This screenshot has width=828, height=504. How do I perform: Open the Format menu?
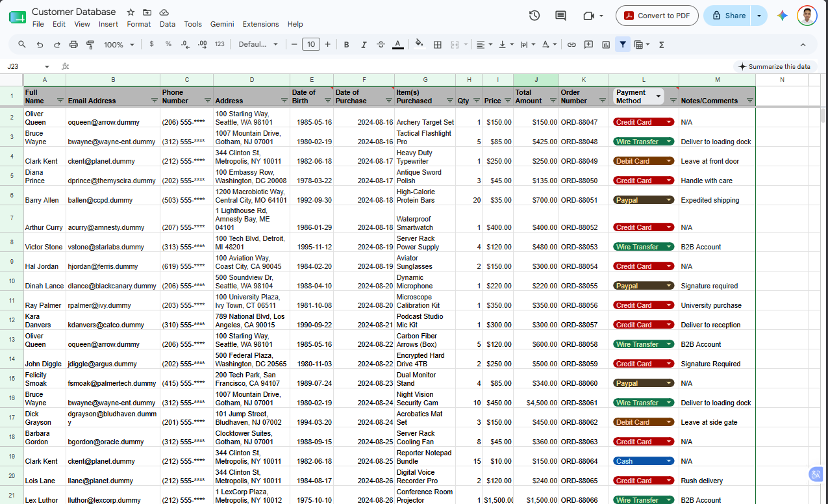tap(139, 24)
